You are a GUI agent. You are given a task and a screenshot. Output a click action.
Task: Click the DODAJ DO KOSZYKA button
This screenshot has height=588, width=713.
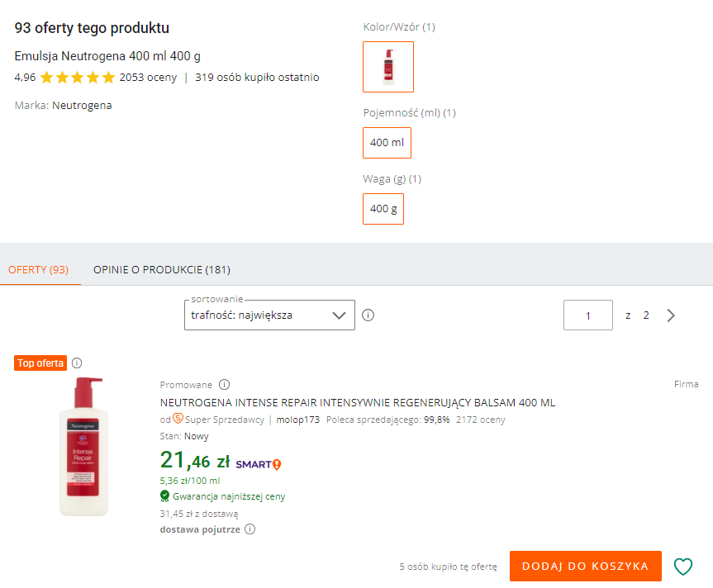click(585, 567)
